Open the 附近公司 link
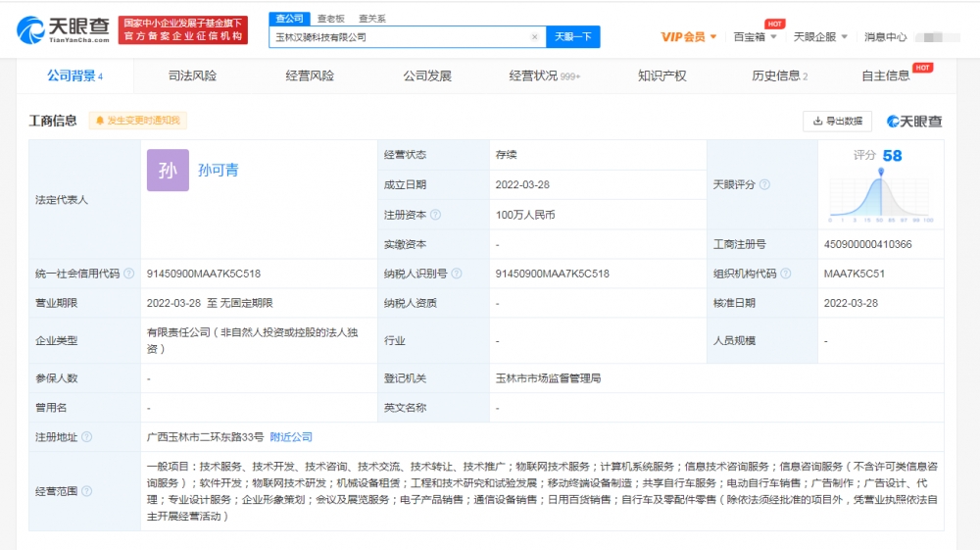Image resolution: width=980 pixels, height=550 pixels. point(291,437)
